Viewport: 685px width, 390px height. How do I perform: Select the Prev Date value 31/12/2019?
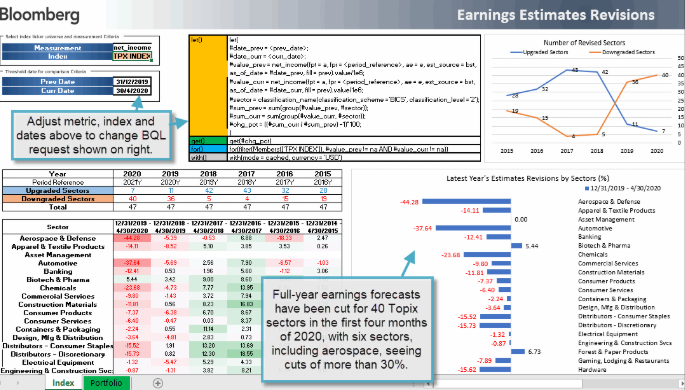(132, 82)
